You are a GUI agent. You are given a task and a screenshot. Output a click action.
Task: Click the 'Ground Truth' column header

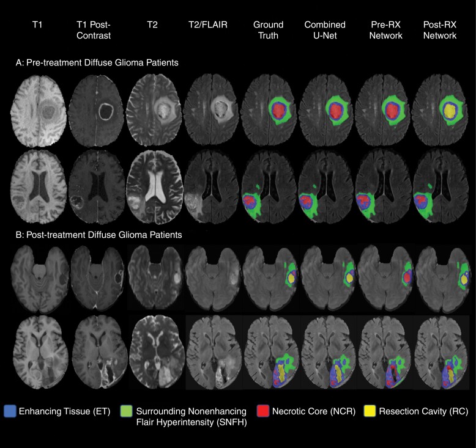coord(269,30)
